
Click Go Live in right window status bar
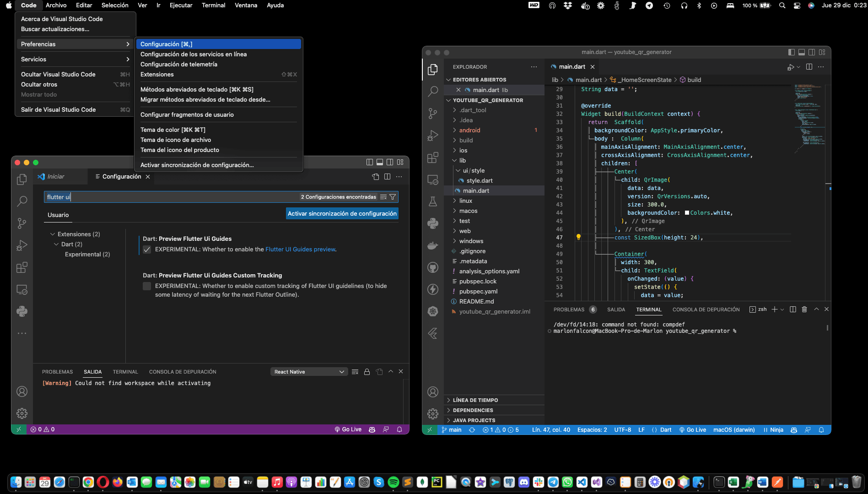693,430
